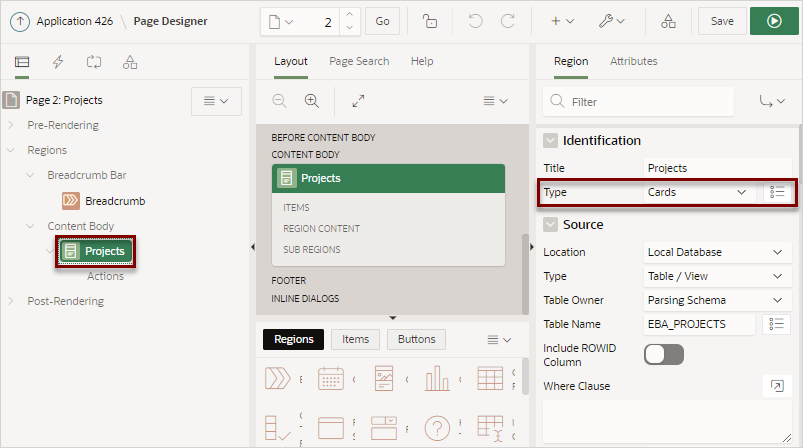Open the Layout tab

[290, 61]
